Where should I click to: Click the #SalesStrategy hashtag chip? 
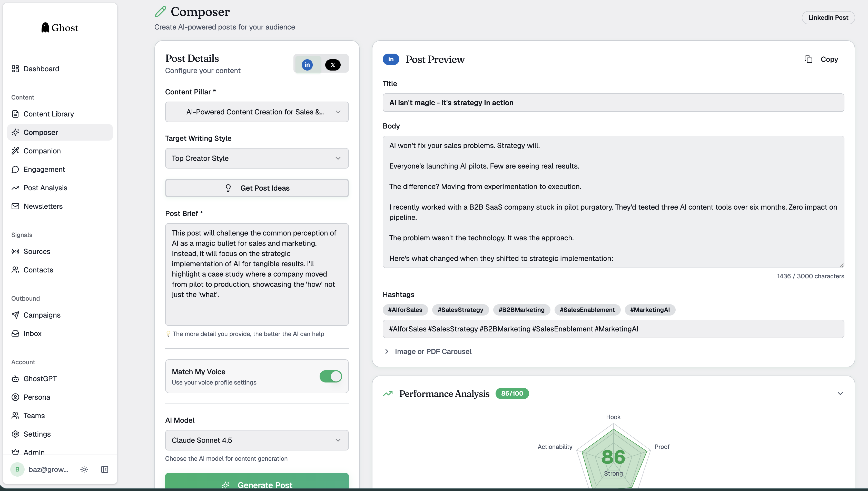pos(460,310)
